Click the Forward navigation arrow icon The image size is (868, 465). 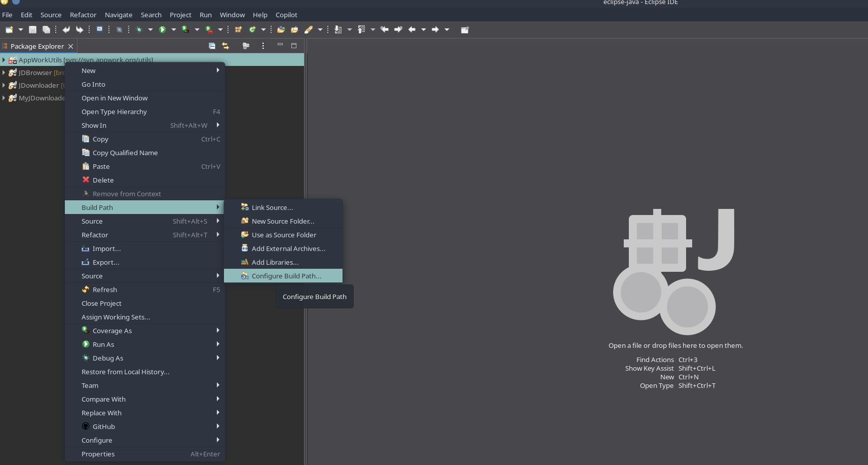tap(435, 29)
